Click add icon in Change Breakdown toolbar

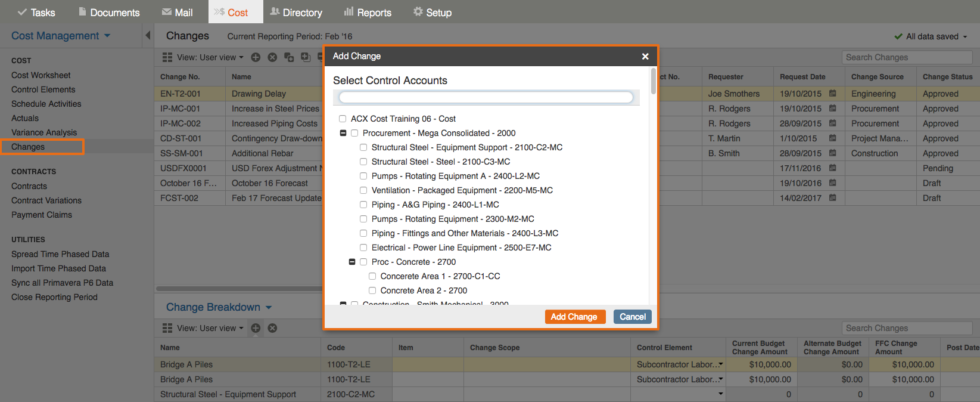[x=256, y=328]
